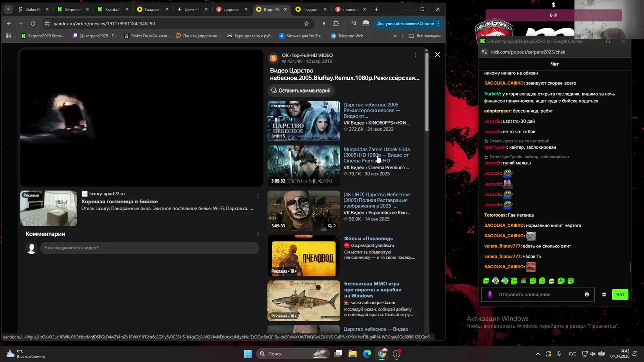Click the 'Оставить комментарий' button
Image resolution: width=644 pixels, height=362 pixels.
[x=301, y=90]
